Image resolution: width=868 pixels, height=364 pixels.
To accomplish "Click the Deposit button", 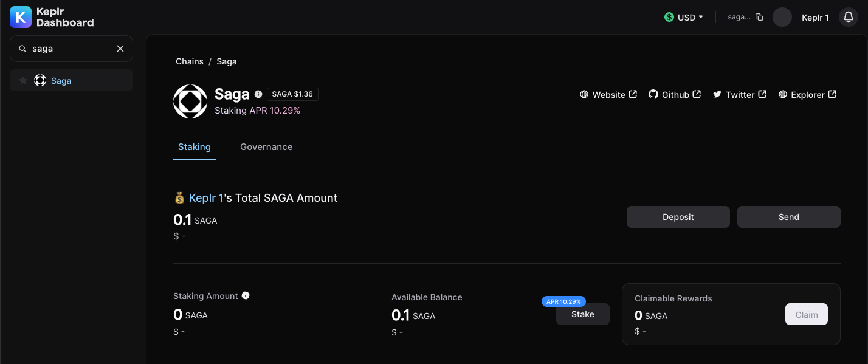I will [x=678, y=217].
